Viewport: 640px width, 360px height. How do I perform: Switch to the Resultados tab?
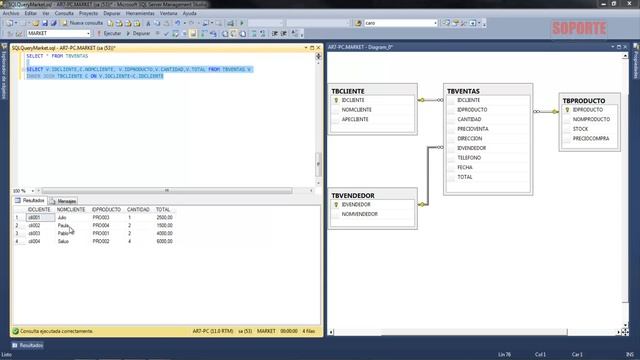30,200
